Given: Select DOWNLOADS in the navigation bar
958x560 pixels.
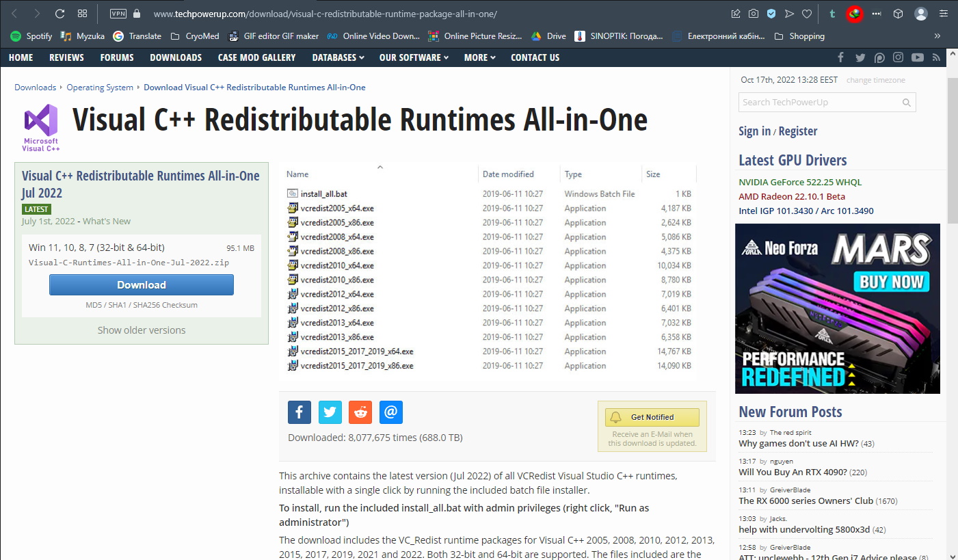Looking at the screenshot, I should click(176, 57).
